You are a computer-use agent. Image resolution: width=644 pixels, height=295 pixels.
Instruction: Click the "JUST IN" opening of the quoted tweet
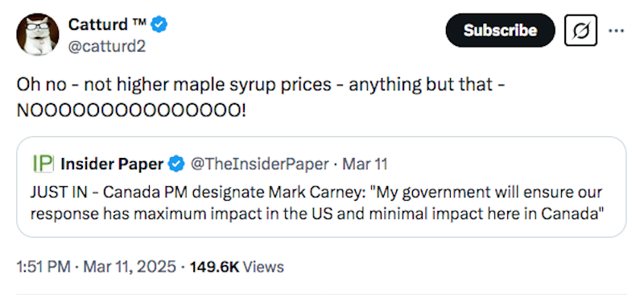coord(58,192)
